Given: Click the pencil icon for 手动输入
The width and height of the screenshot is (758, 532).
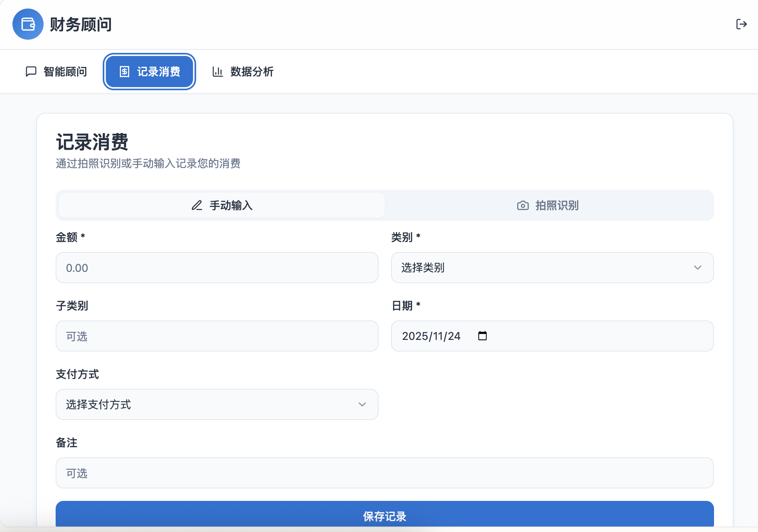Looking at the screenshot, I should (197, 205).
